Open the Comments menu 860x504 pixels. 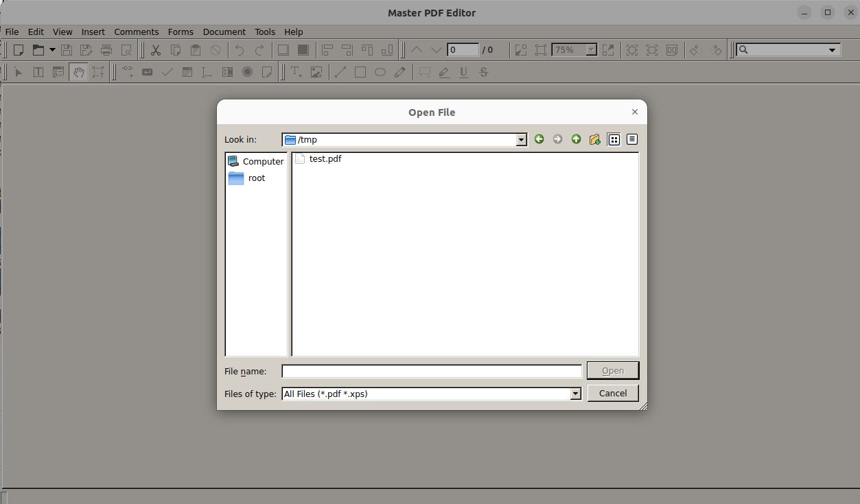tap(137, 32)
